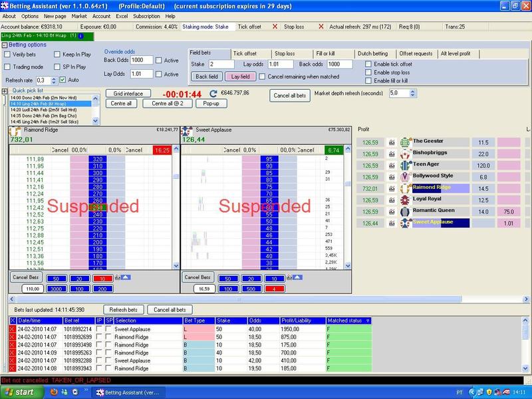The width and height of the screenshot is (532, 399).
Task: Click the jockey silks icon for Bollywood Style
Action: pyautogui.click(x=405, y=176)
